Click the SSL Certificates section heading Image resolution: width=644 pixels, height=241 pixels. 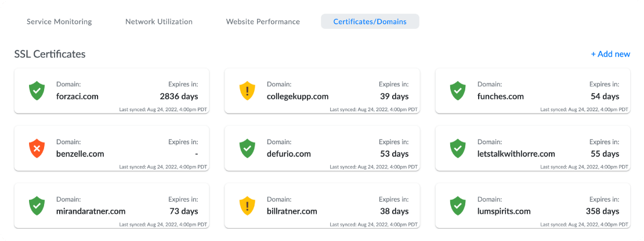point(50,54)
